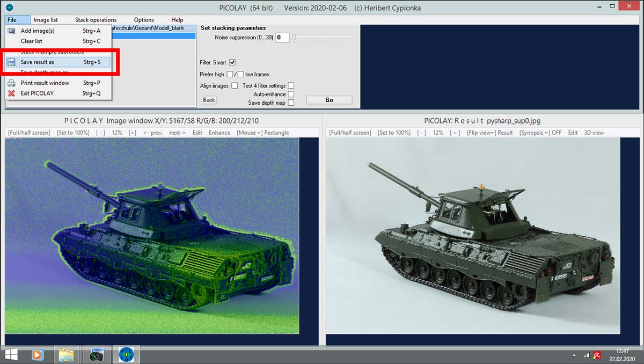Click the [Mouse =] Rectangle mode toggle

tap(262, 133)
